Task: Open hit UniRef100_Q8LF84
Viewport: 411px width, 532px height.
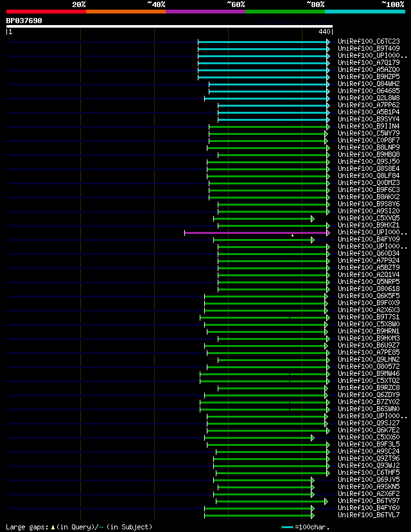Action: click(369, 176)
